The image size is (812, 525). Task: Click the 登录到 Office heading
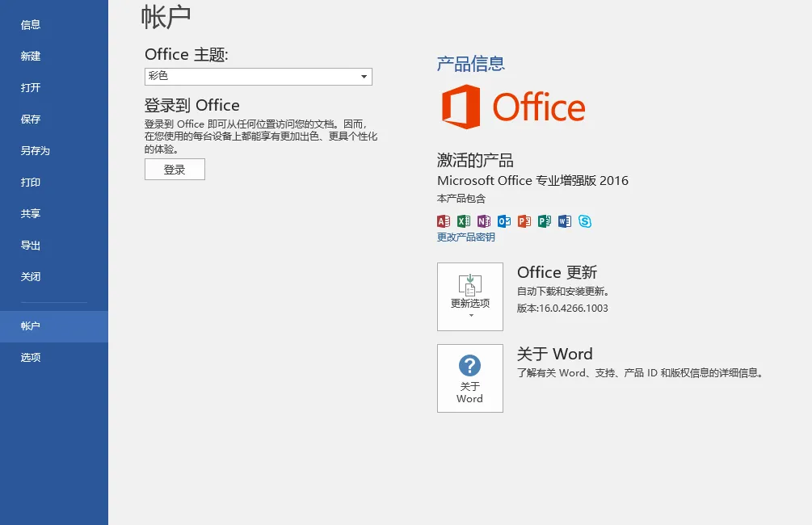[x=192, y=105]
